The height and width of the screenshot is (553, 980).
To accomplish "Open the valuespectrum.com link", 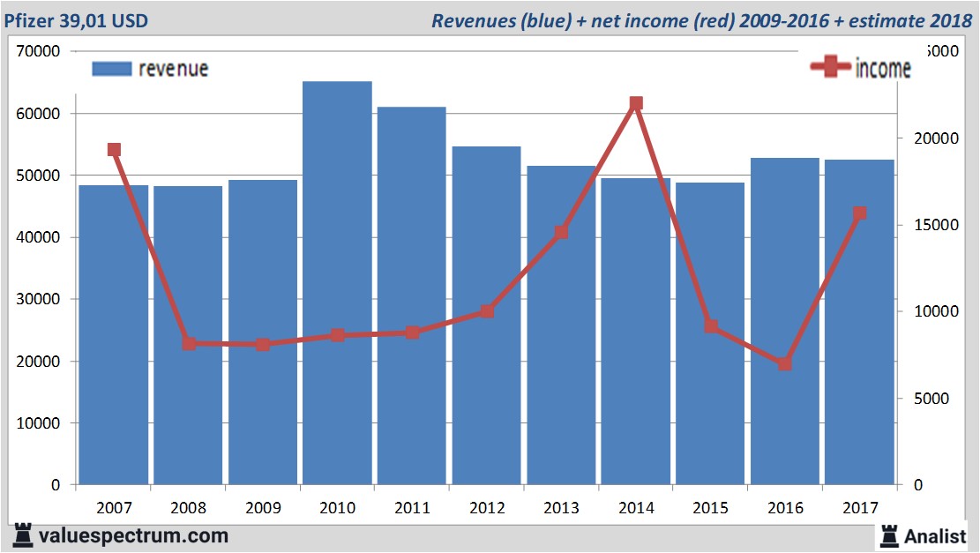I will [x=133, y=535].
